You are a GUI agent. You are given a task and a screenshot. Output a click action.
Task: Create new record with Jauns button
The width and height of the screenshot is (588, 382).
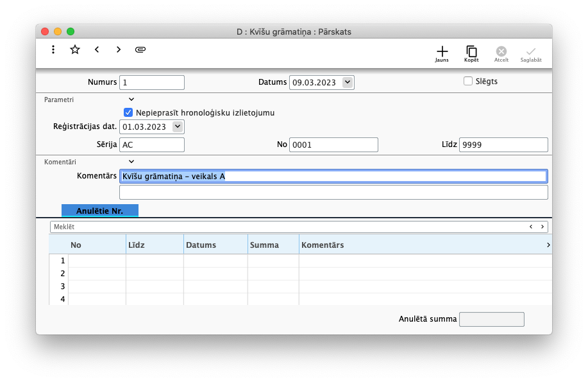pos(442,54)
